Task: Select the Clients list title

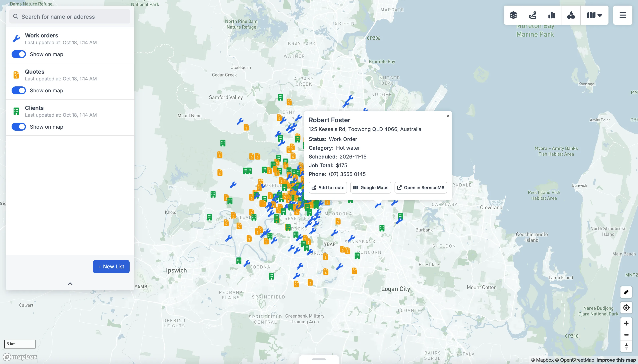Action: click(x=34, y=108)
